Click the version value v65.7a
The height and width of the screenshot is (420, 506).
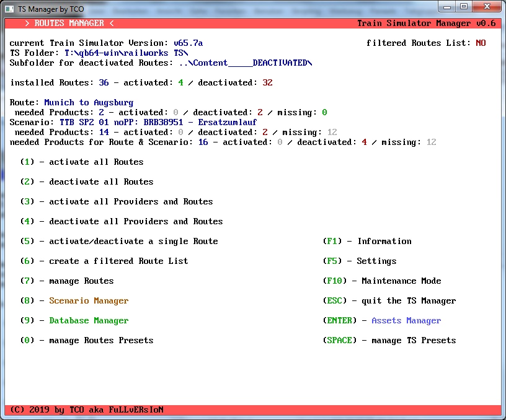pyautogui.click(x=188, y=43)
